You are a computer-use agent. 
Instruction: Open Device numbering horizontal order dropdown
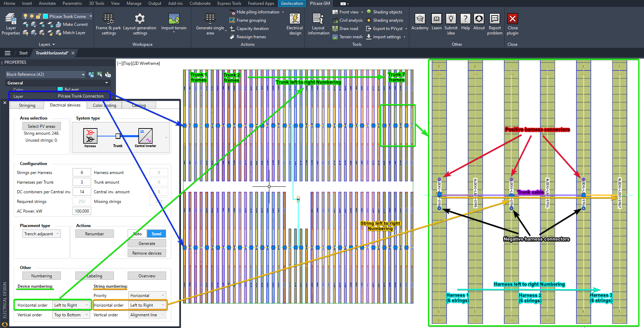click(x=71, y=305)
